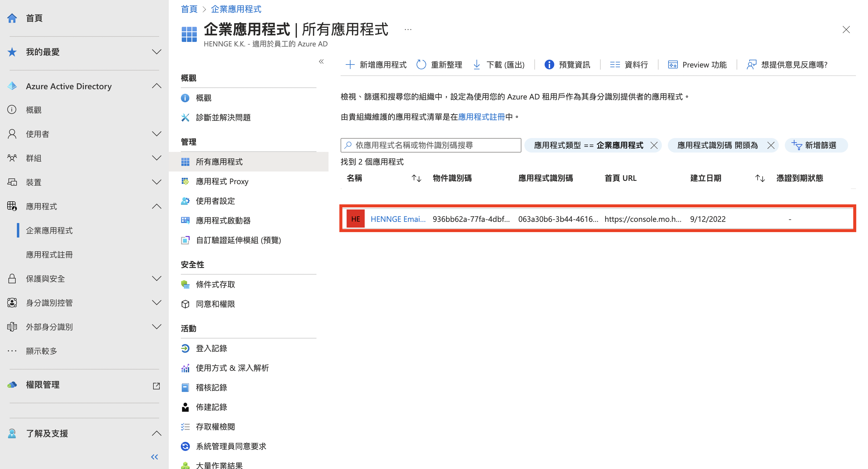Click the 使用者設定 gear-person icon
This screenshot has width=868, height=469.
coord(185,201)
